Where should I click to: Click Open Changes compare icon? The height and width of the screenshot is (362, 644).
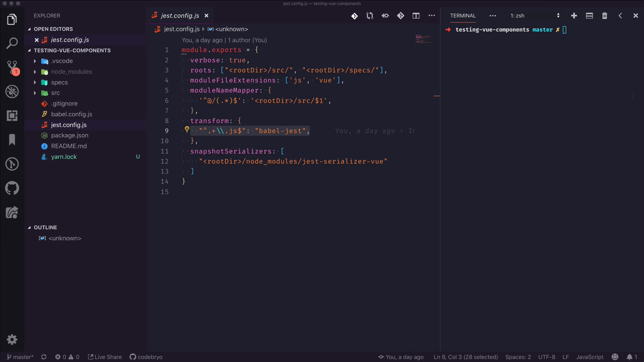(x=370, y=16)
